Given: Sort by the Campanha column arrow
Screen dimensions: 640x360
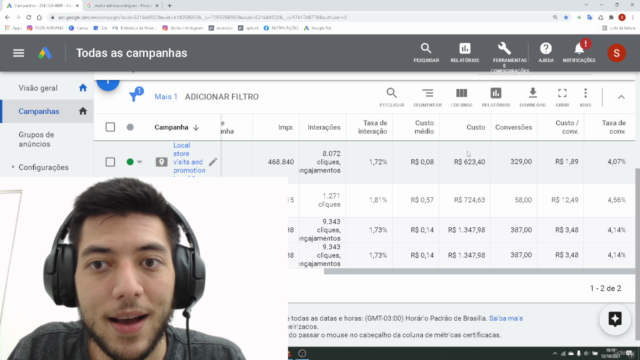Looking at the screenshot, I should click(196, 127).
